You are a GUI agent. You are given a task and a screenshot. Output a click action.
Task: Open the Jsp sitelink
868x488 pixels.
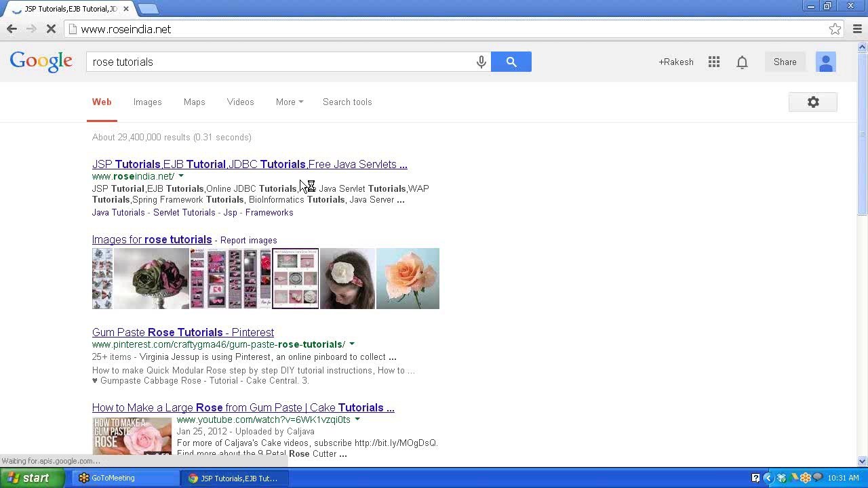(230, 212)
